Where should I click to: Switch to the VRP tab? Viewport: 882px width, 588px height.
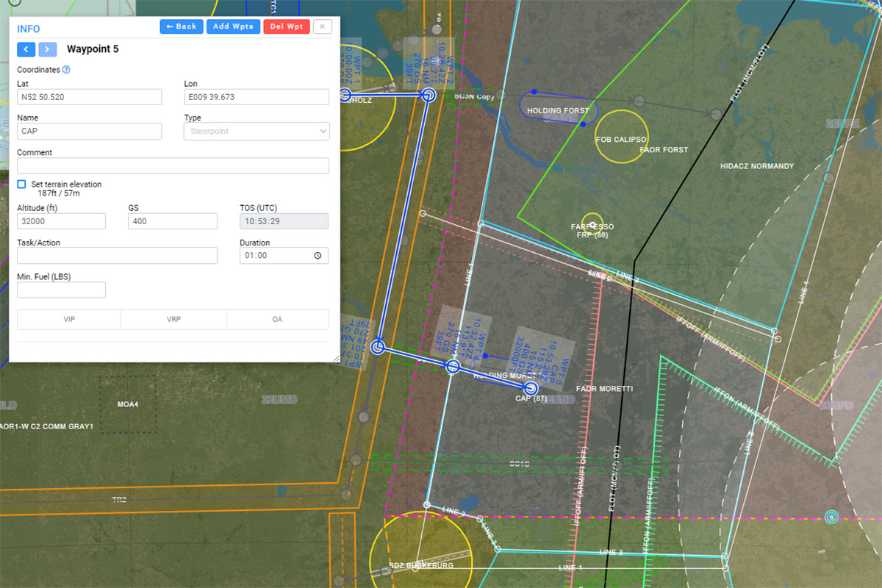pos(173,319)
